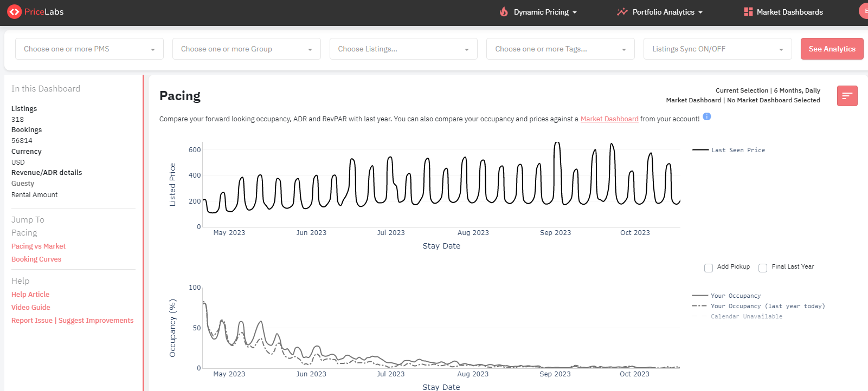Click the Market Dashboards grid icon

tap(748, 12)
